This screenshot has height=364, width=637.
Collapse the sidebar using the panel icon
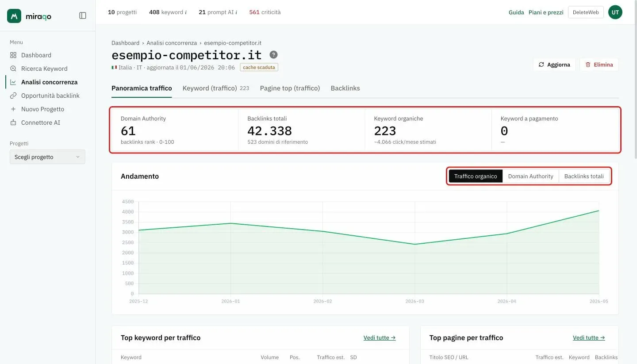pyautogui.click(x=83, y=15)
